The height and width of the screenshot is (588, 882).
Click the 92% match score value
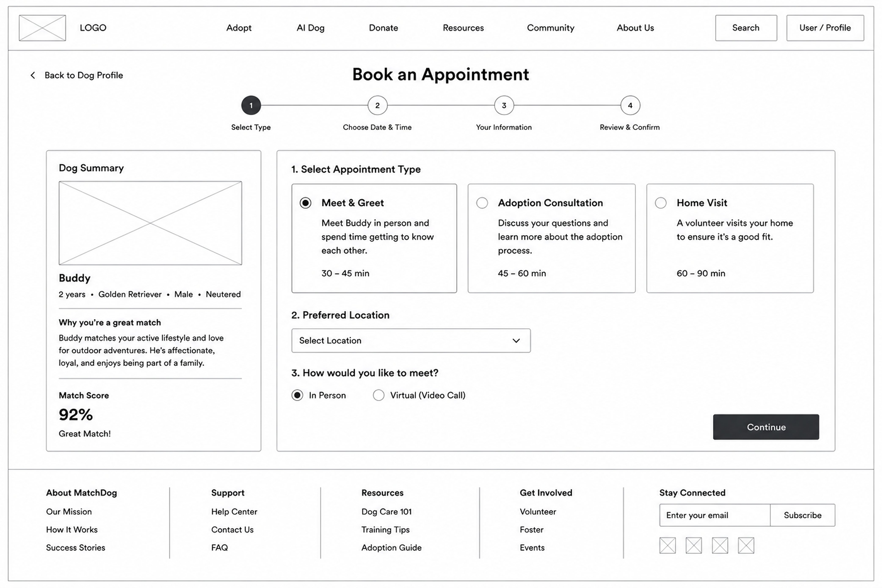tap(76, 415)
